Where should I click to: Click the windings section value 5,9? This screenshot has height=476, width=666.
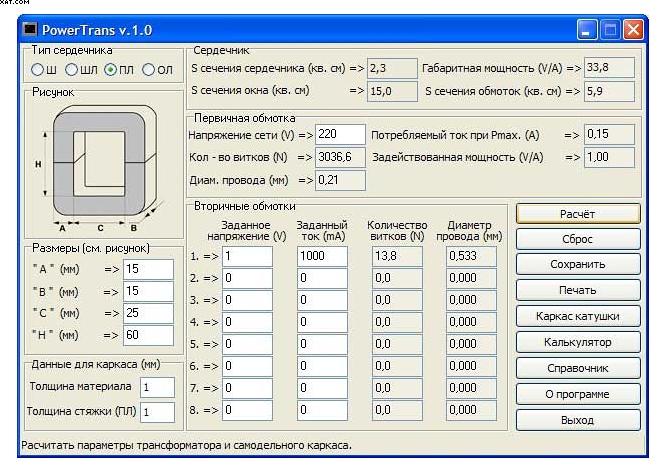[610, 91]
